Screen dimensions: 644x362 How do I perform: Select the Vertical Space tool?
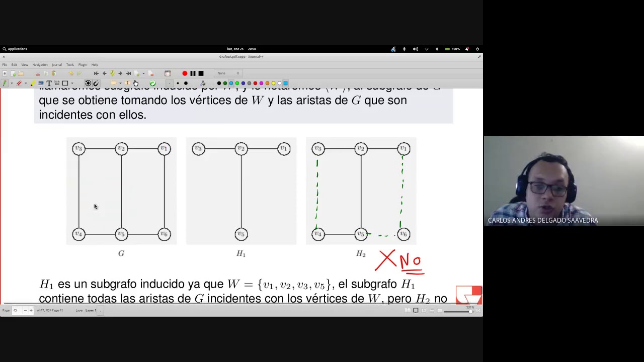point(127,83)
